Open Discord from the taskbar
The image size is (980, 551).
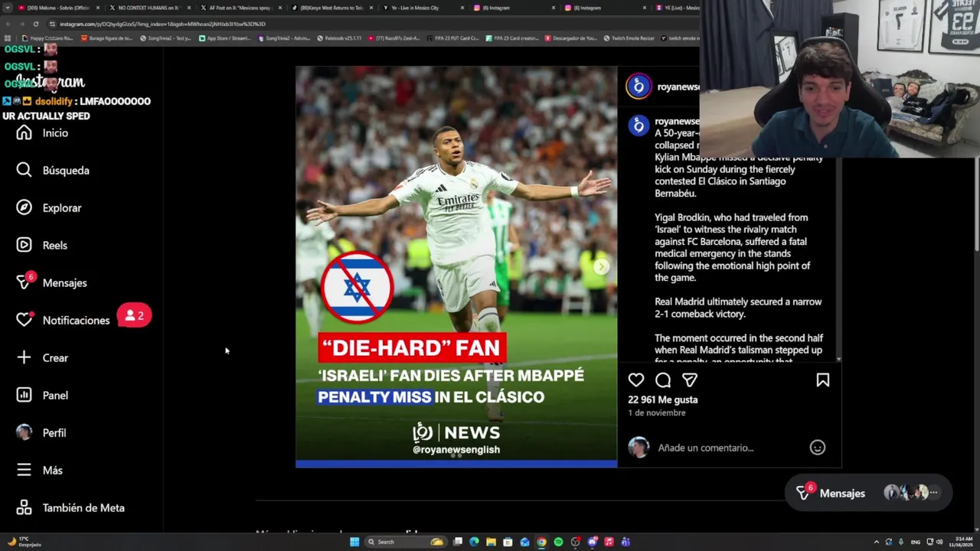point(592,542)
